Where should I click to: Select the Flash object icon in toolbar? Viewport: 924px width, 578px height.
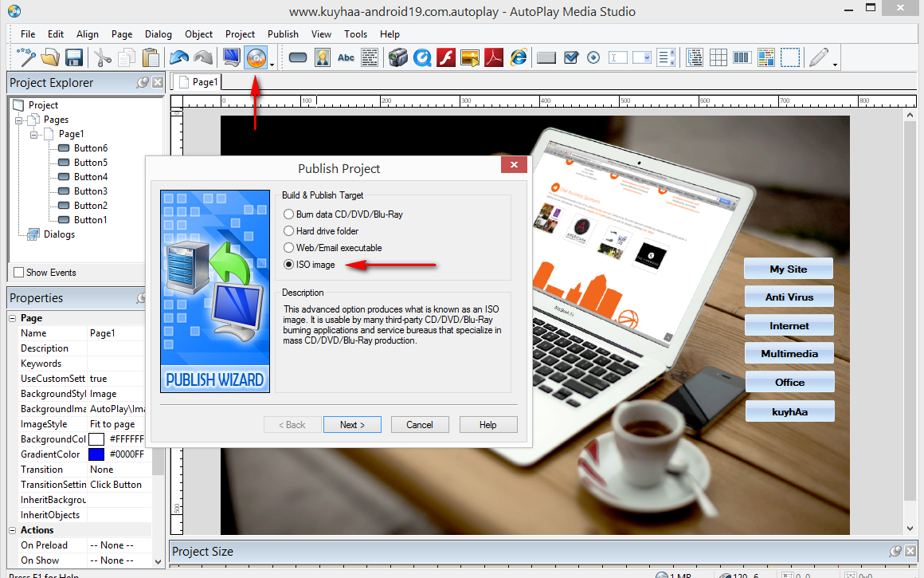[x=446, y=57]
